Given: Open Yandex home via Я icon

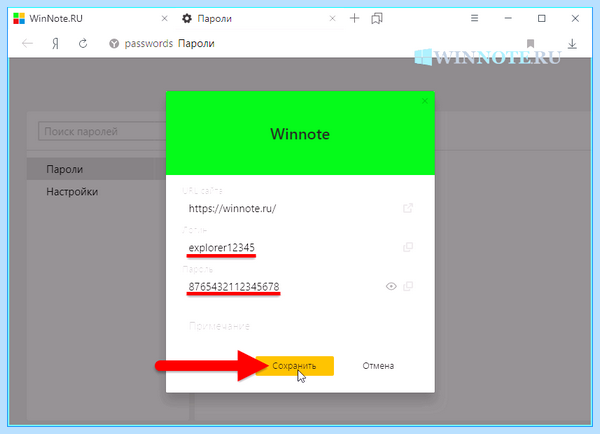Looking at the screenshot, I should 55,44.
